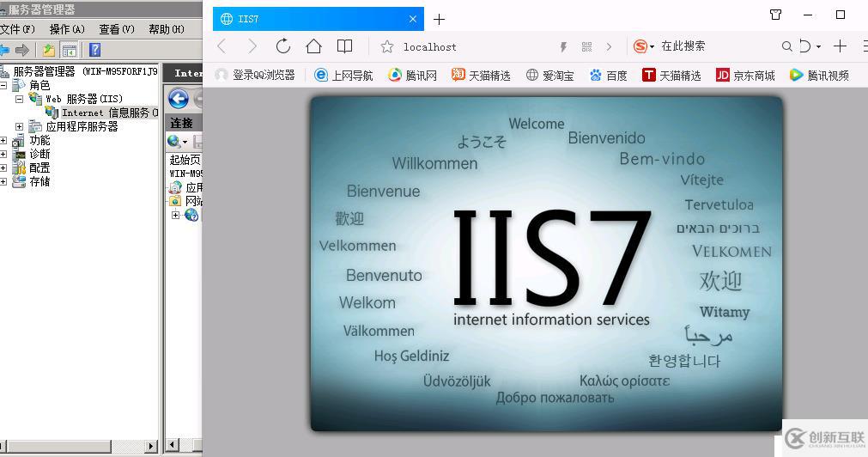
Task: Open a new browser tab
Action: click(x=439, y=20)
